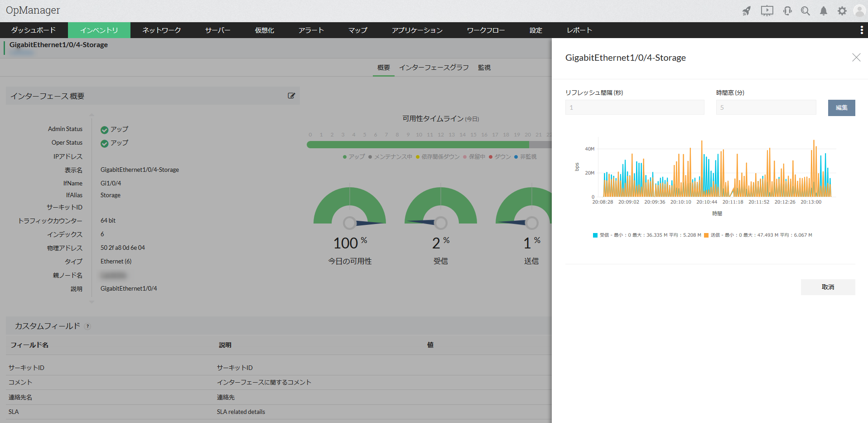Viewport: 868px width, 423px height.
Task: Edit the interface summary via pencil icon
Action: pyautogui.click(x=291, y=96)
